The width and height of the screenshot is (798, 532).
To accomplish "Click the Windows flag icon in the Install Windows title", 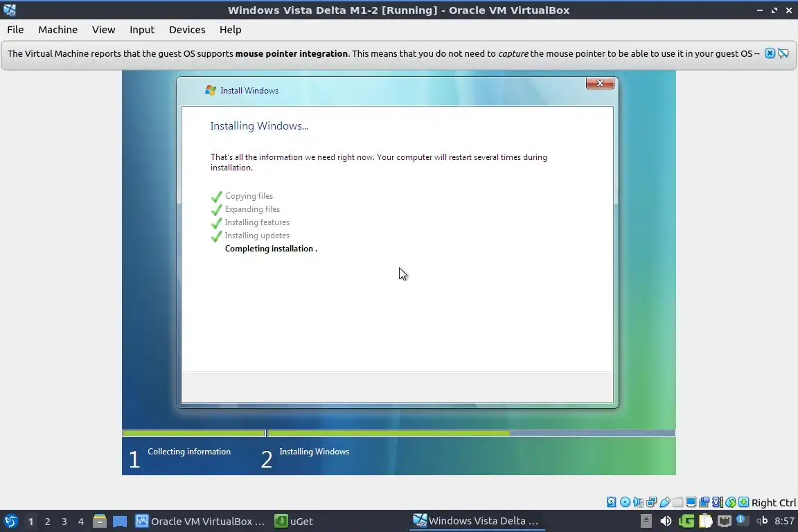I will pyautogui.click(x=210, y=90).
